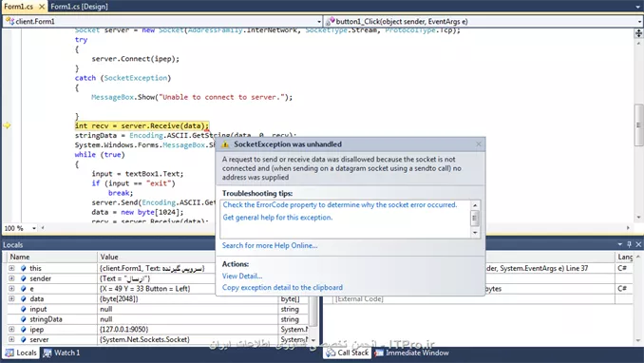Select the Locals tab
644x363 pixels.
[x=21, y=353]
